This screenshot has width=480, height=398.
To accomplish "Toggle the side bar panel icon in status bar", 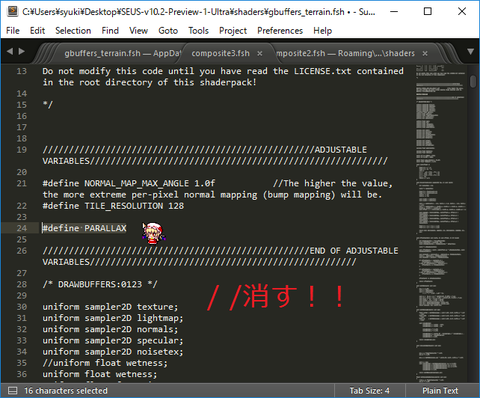I will (13, 390).
